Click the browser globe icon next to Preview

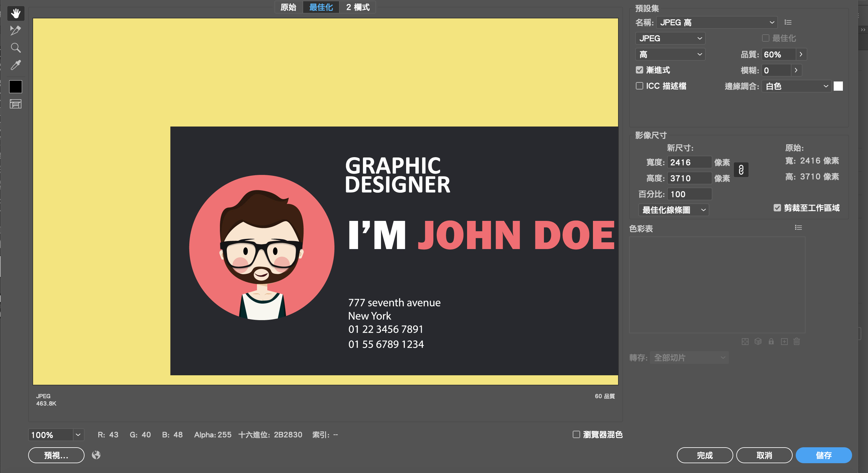(x=96, y=455)
